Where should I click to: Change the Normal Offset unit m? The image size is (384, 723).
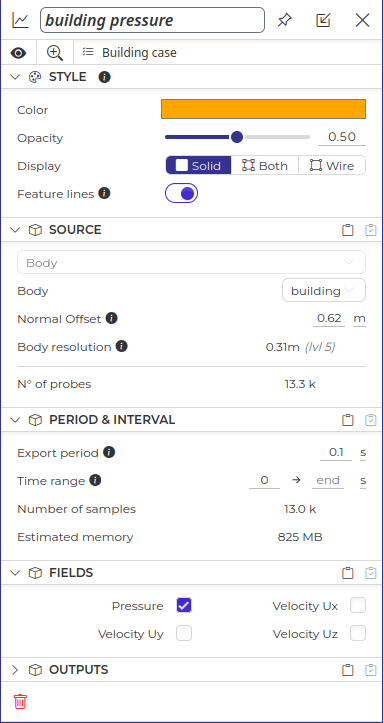[x=359, y=319]
